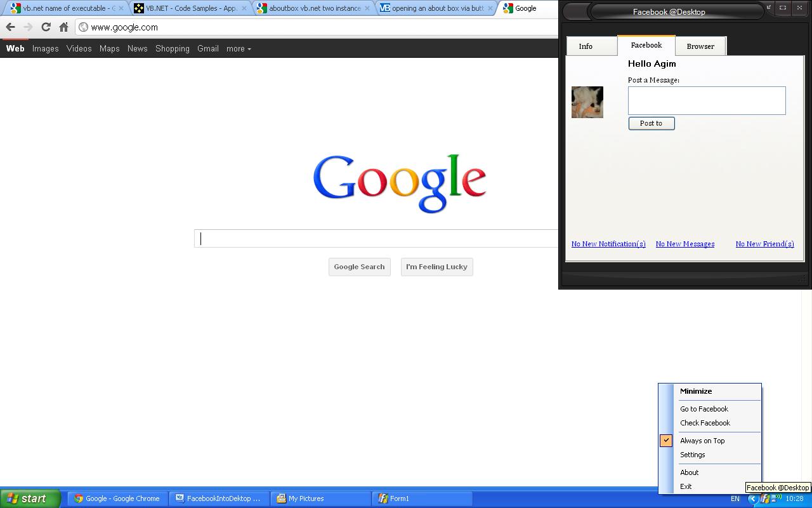The width and height of the screenshot is (812, 508).
Task: Select the Google browser tab
Action: click(528, 8)
